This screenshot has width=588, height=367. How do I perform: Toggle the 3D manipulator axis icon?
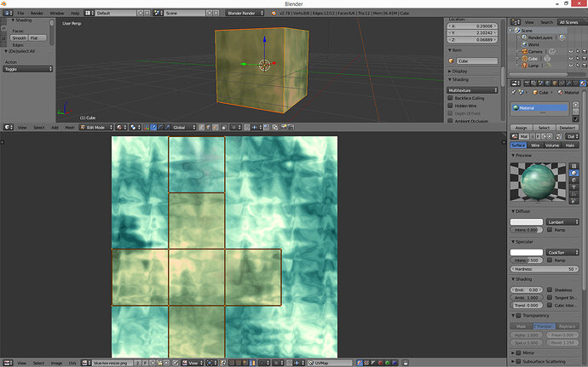(x=147, y=128)
